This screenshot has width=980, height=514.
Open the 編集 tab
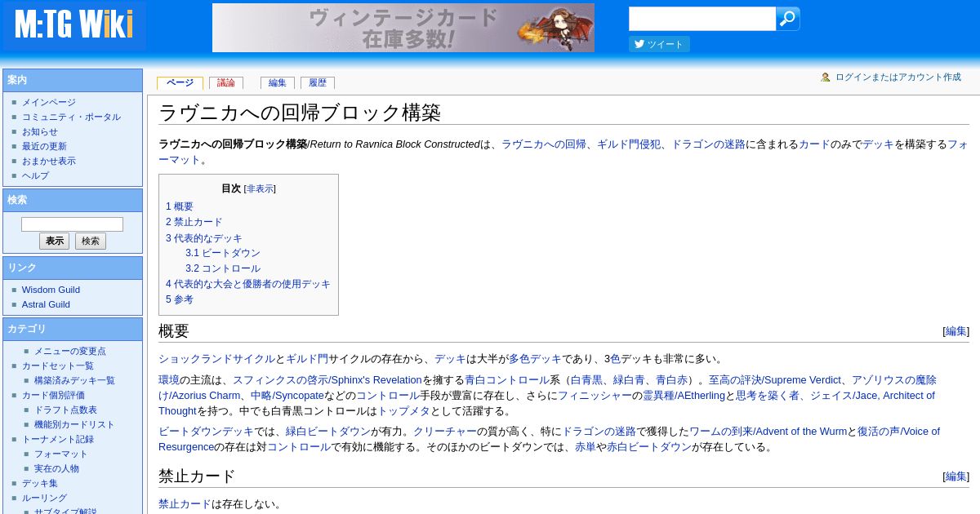[278, 83]
